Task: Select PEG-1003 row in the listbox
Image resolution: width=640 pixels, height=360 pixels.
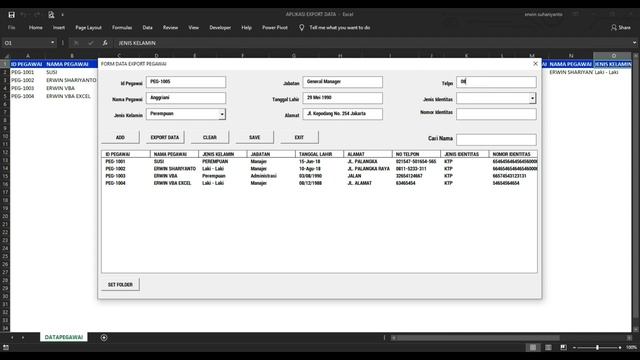Action: 319,176
